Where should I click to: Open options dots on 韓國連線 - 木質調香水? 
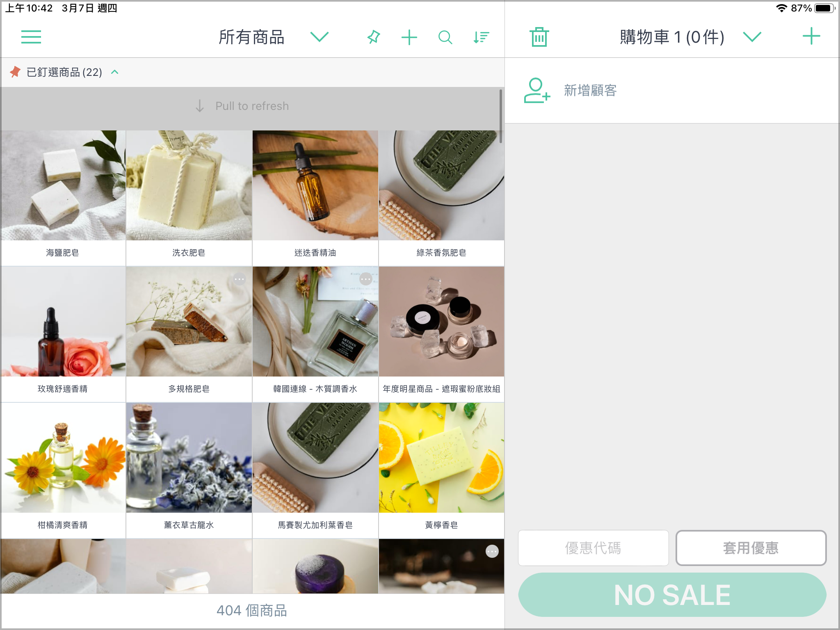click(365, 279)
